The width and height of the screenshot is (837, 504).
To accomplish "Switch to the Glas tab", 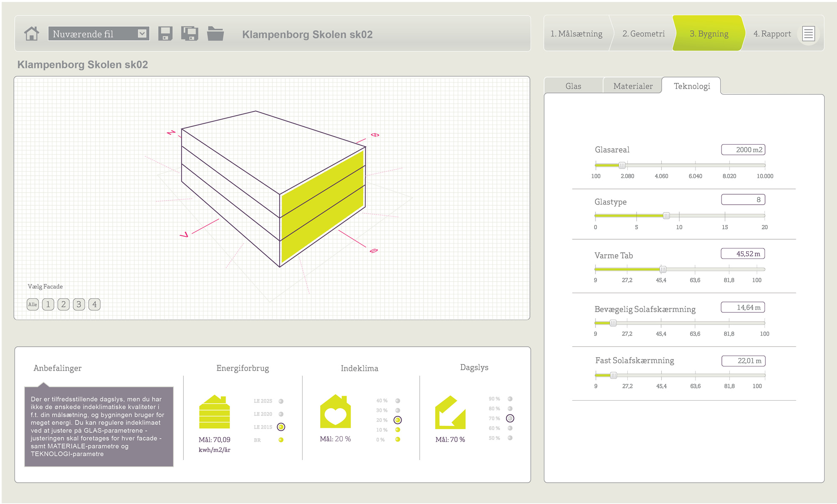I will (573, 86).
